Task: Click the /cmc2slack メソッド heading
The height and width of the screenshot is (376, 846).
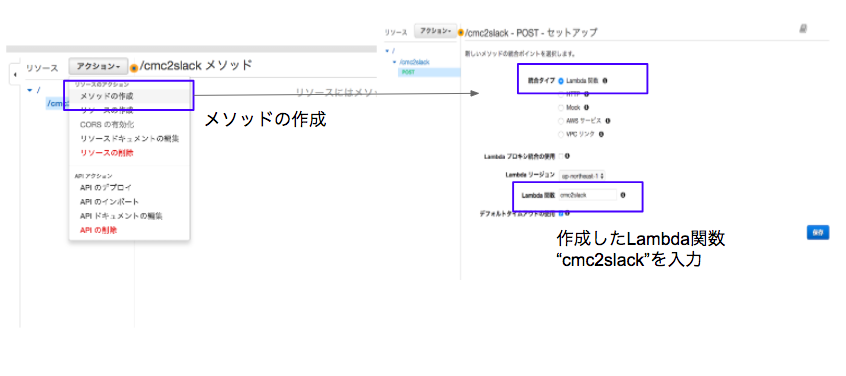Action: click(196, 66)
